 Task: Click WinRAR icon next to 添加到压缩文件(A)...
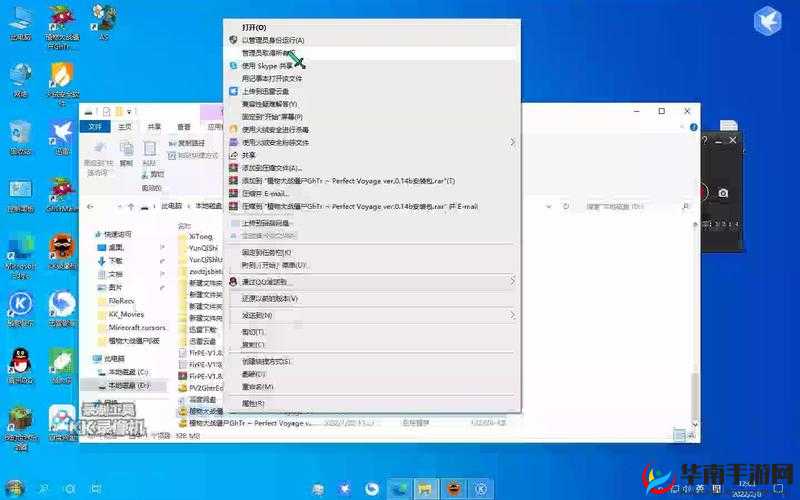pos(233,167)
